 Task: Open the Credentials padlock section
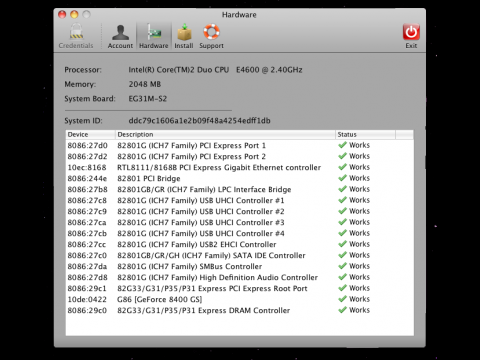pyautogui.click(x=76, y=36)
